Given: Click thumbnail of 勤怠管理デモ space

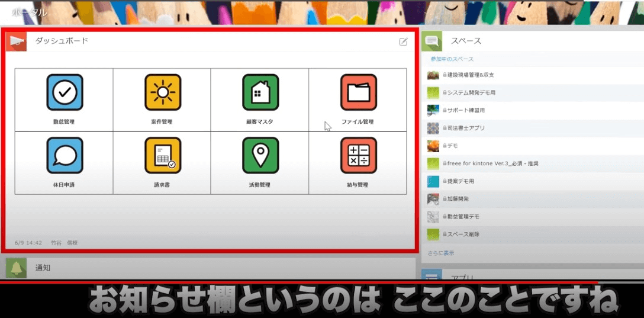Looking at the screenshot, I should point(433,217).
